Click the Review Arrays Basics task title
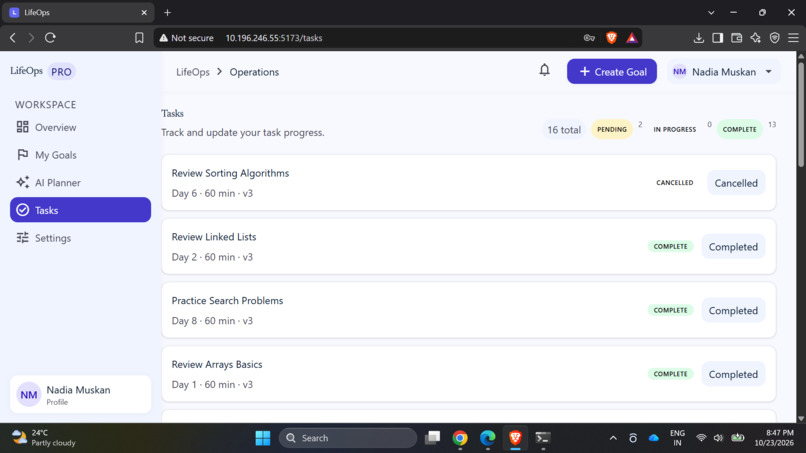 (x=217, y=365)
